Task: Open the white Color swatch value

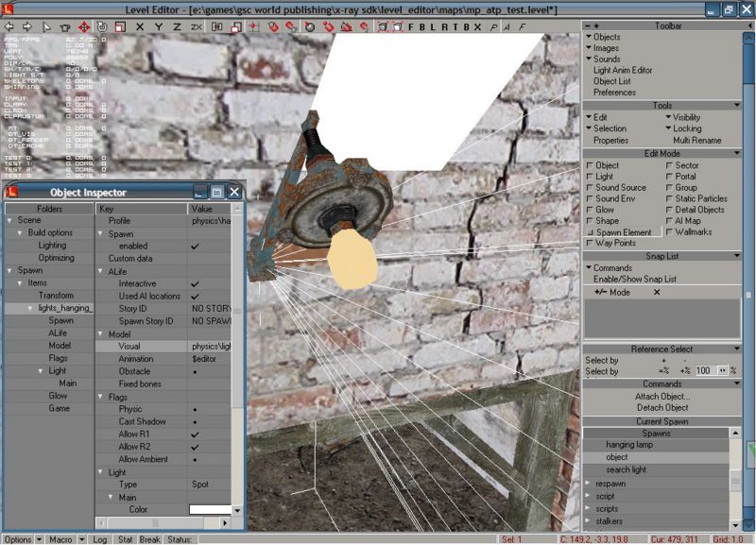Action: [x=210, y=509]
